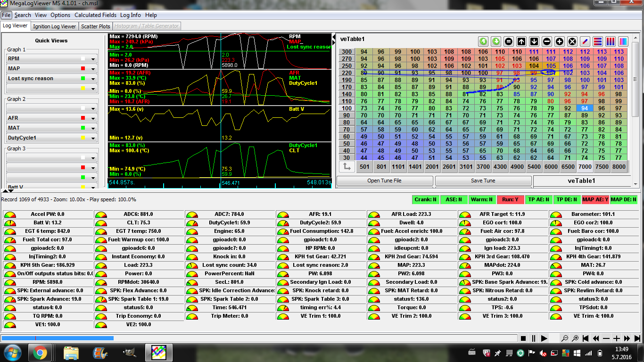
Task: Click the vertical stripes interpolate icon
Action: pyautogui.click(x=611, y=41)
